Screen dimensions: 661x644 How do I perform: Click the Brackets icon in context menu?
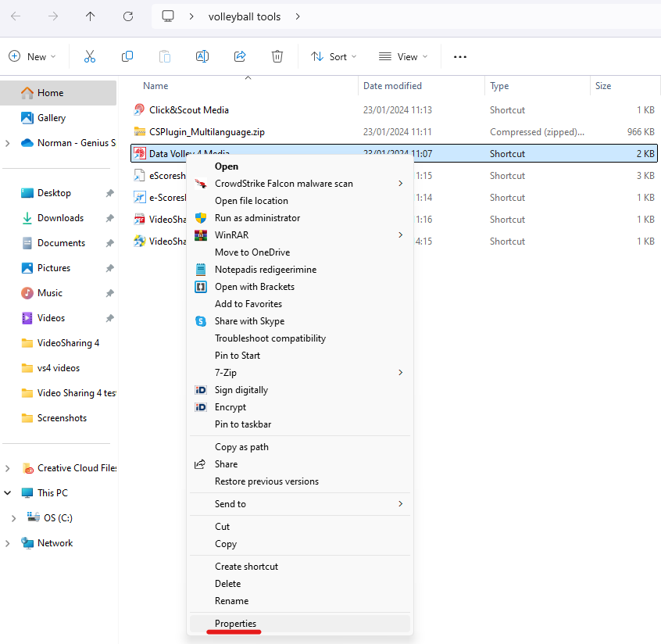(x=201, y=287)
